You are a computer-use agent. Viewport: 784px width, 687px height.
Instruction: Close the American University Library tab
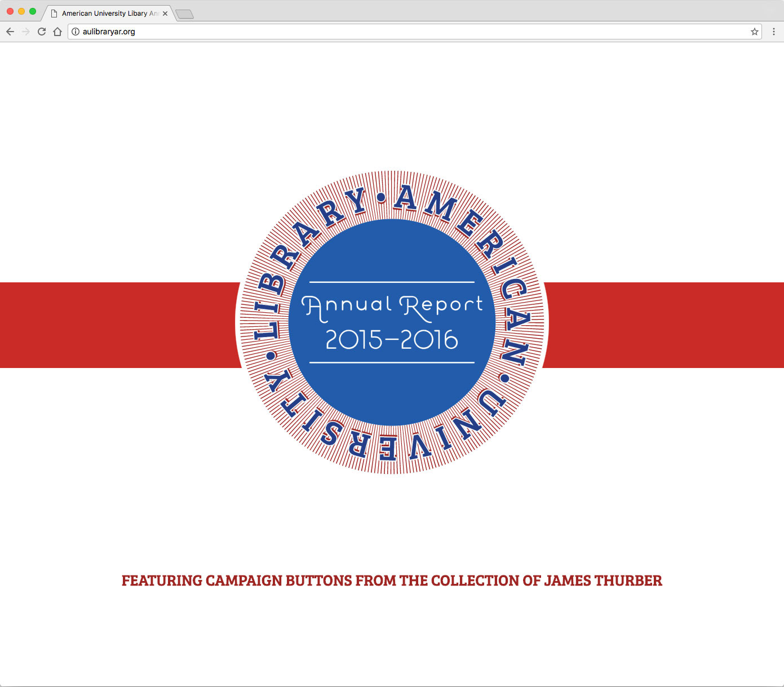click(x=165, y=14)
